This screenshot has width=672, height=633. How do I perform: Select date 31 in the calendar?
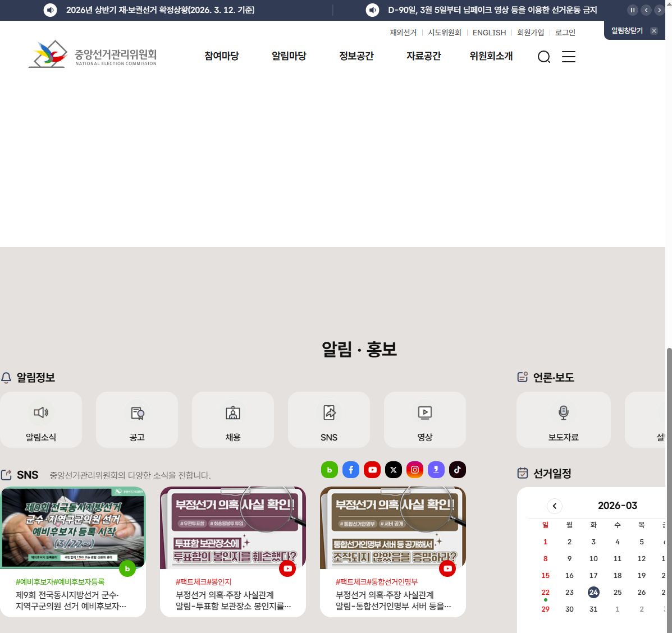tap(593, 609)
